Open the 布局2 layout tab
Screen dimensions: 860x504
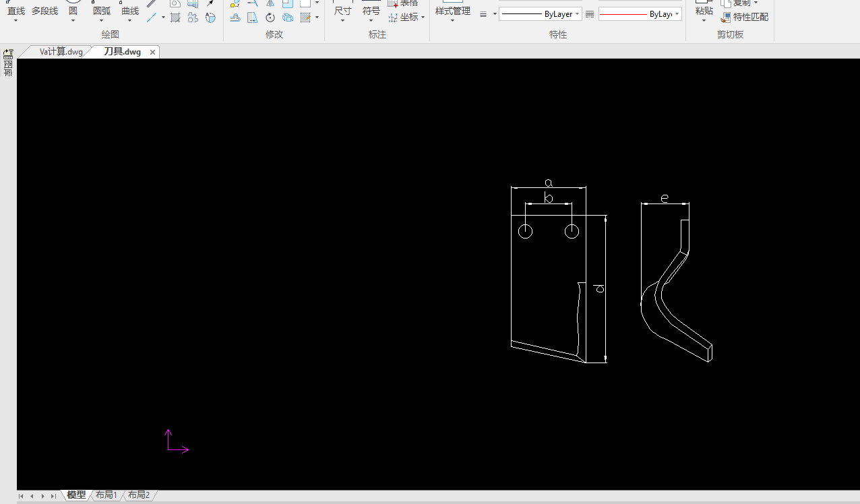(139, 495)
